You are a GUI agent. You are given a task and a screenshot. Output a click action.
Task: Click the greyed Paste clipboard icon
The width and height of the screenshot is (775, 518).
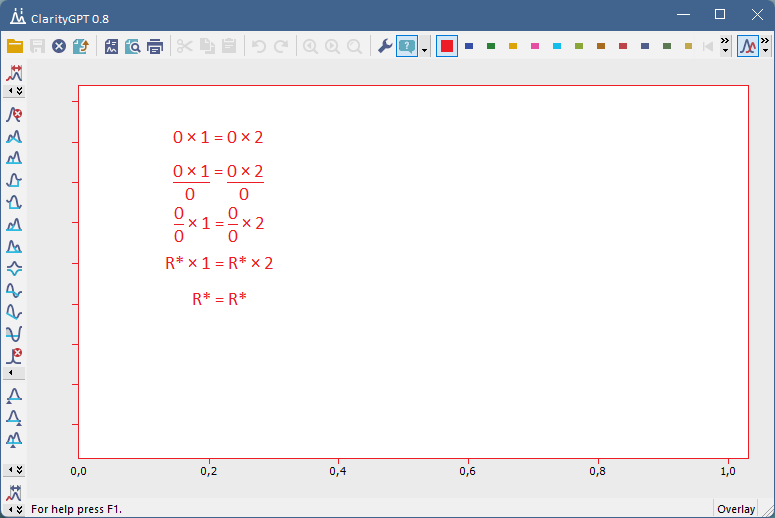point(229,46)
